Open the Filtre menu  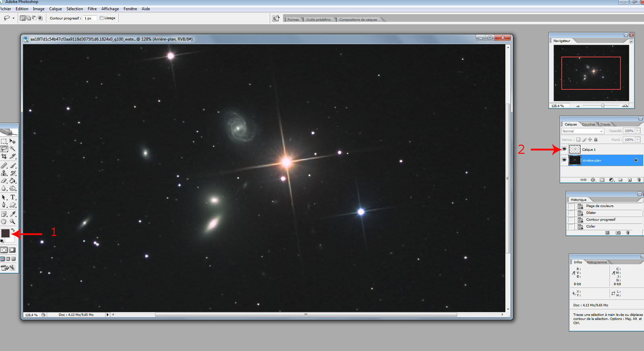point(92,9)
